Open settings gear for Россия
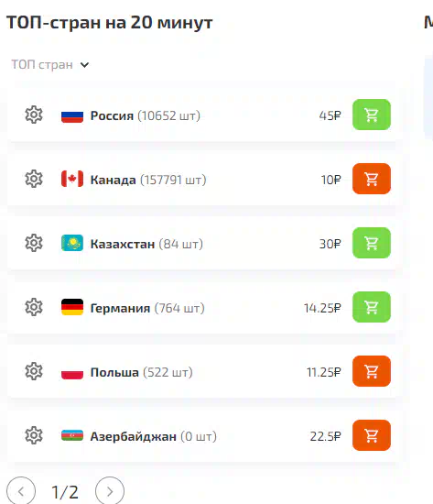 coord(34,115)
